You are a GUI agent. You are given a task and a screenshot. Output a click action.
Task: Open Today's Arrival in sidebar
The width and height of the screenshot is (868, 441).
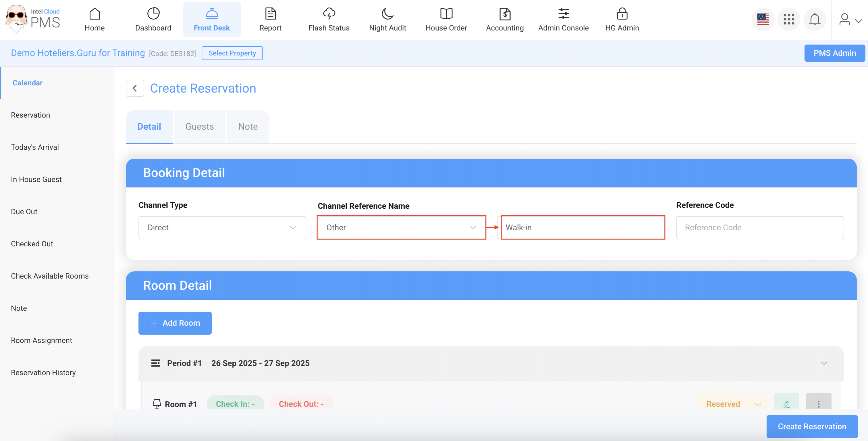click(35, 147)
